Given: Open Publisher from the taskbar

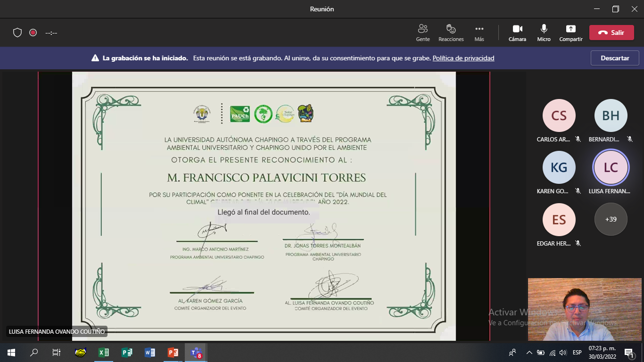Looking at the screenshot, I should [x=127, y=352].
